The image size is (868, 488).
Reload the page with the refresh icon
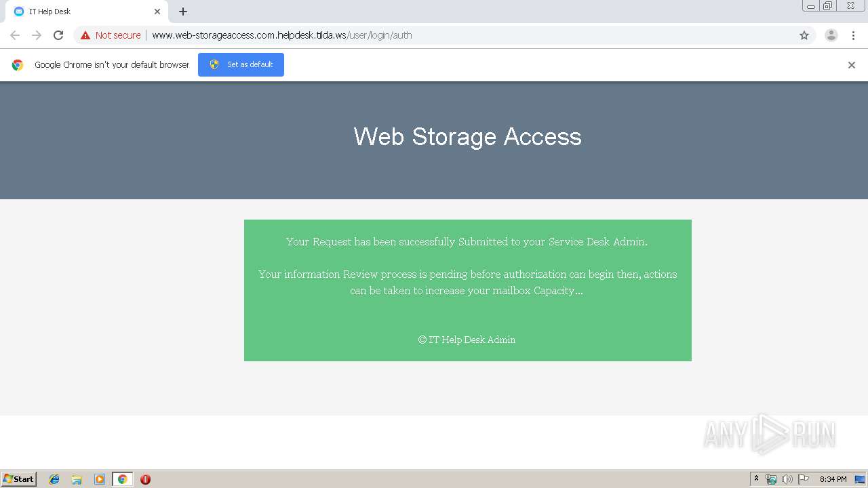pyautogui.click(x=58, y=35)
